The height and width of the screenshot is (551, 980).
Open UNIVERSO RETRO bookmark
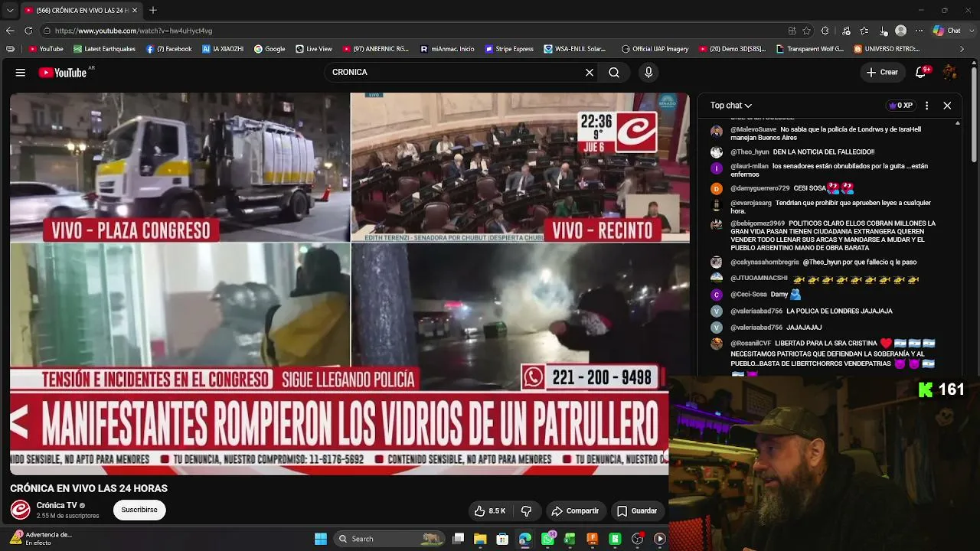point(887,49)
